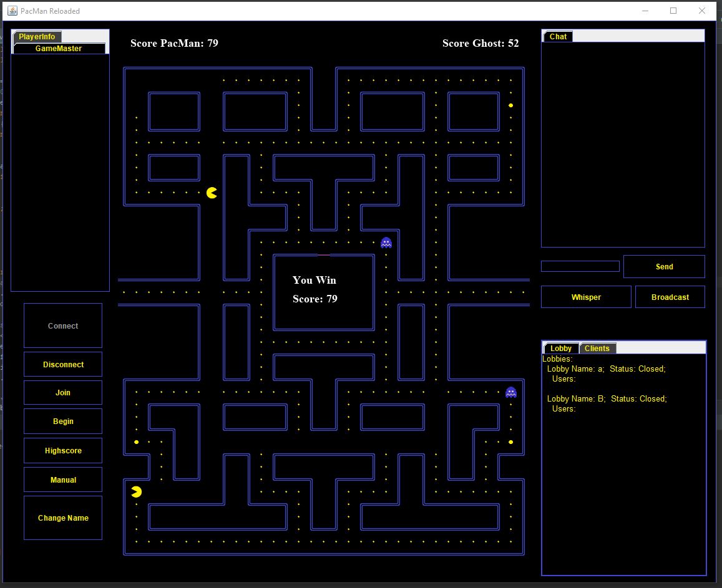Image resolution: width=722 pixels, height=588 pixels.
Task: Click the power pellet on the lower-left maze path
Action: (x=136, y=441)
